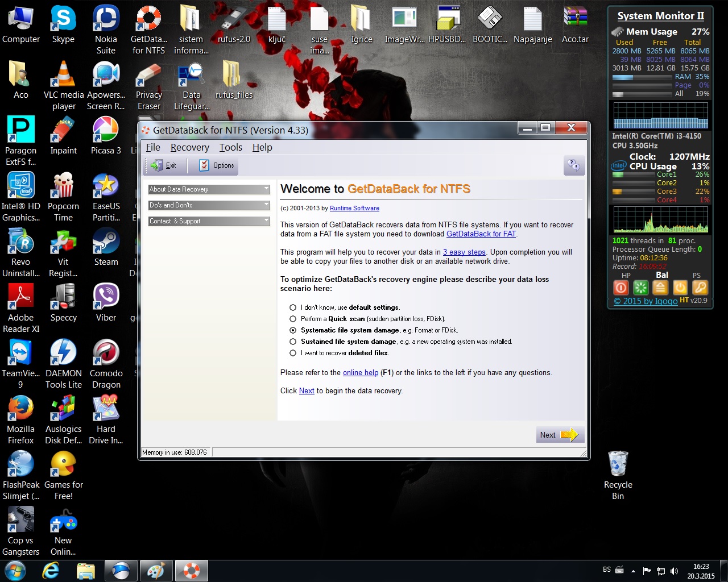Expand the Do's and Don'ts section
728x582 pixels.
click(209, 205)
